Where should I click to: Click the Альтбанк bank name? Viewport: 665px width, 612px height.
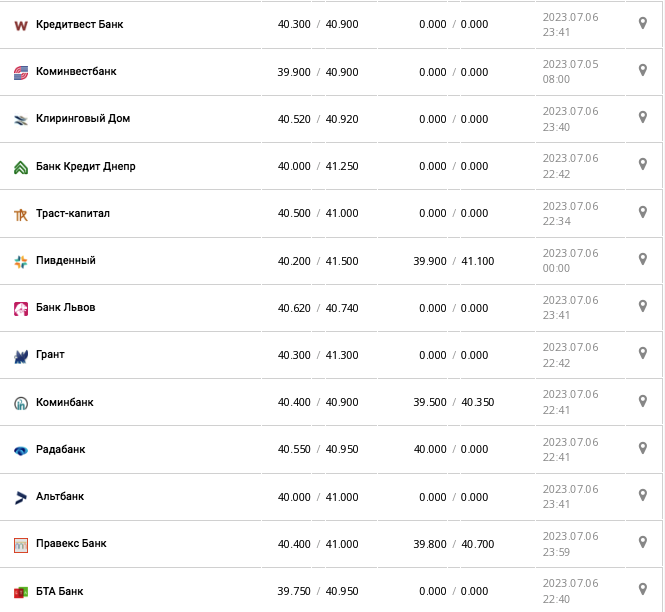coord(60,497)
